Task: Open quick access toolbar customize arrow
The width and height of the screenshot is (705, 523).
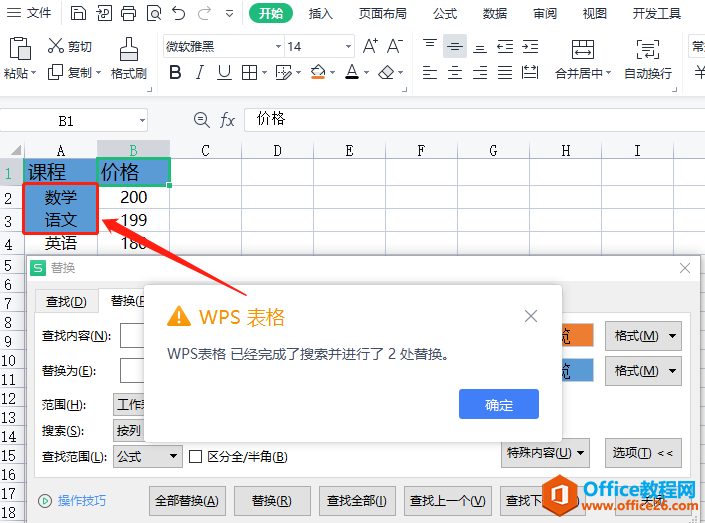Action: [x=229, y=14]
